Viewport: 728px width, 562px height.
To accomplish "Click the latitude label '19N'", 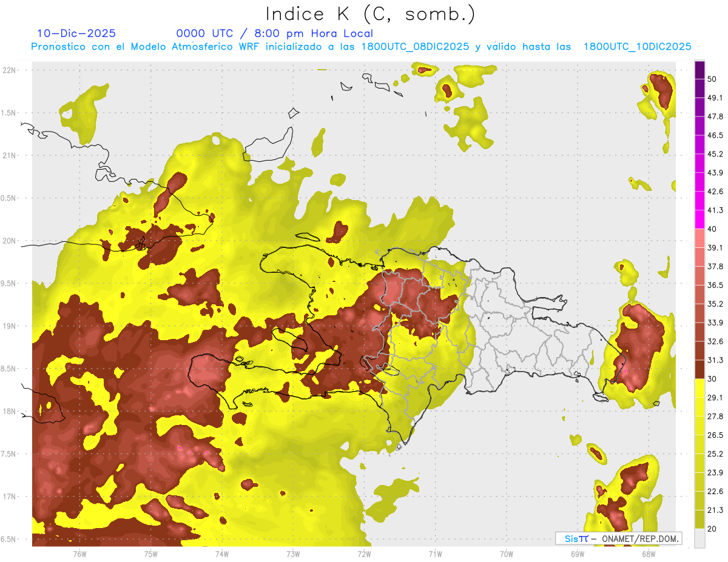I will point(10,326).
